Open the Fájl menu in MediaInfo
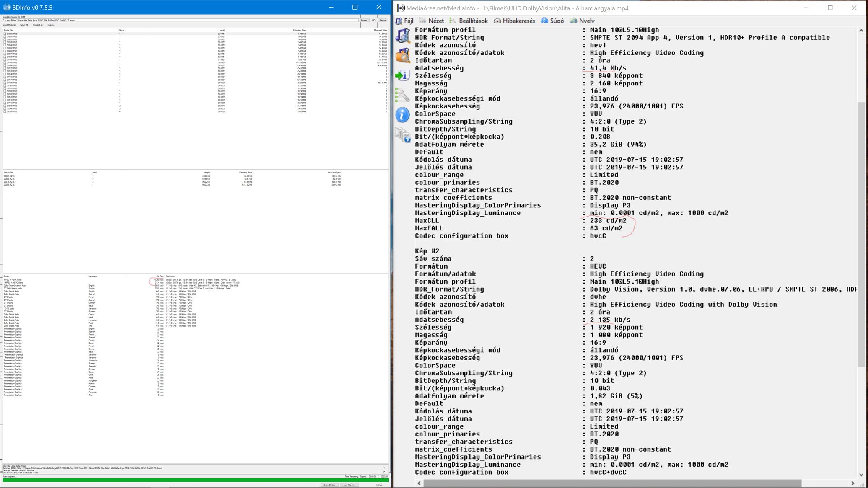Image resolution: width=868 pixels, height=488 pixels. (404, 21)
